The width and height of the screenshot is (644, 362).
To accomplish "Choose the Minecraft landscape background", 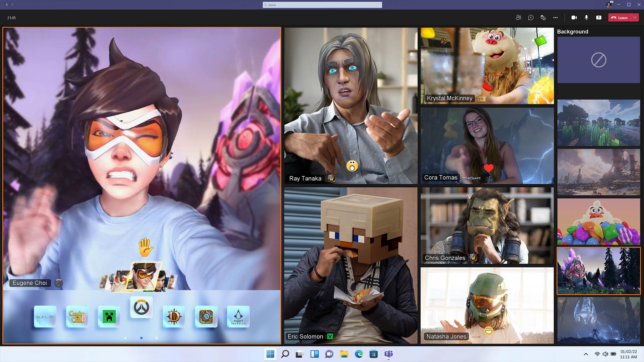I will pyautogui.click(x=599, y=123).
